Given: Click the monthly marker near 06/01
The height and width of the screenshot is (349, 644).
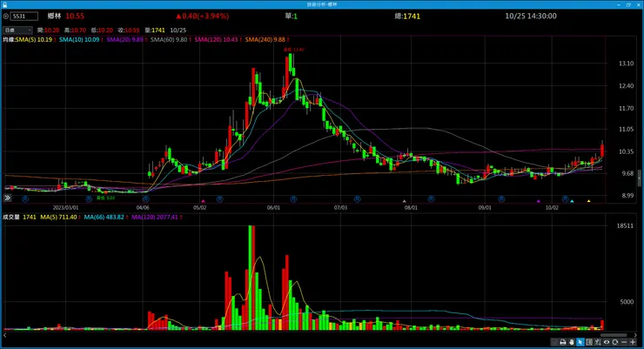Looking at the screenshot, I should [x=293, y=198].
